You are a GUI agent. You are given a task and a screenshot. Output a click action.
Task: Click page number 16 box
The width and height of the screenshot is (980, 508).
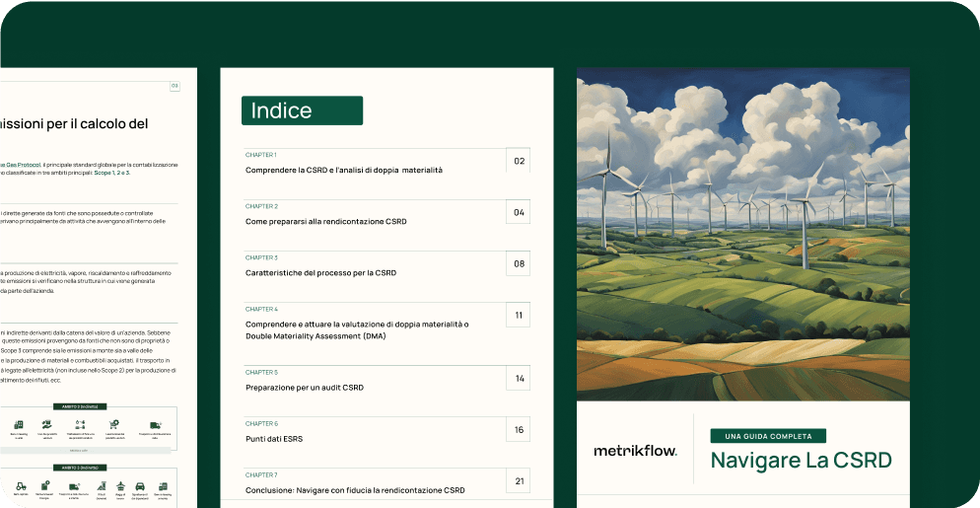[519, 429]
